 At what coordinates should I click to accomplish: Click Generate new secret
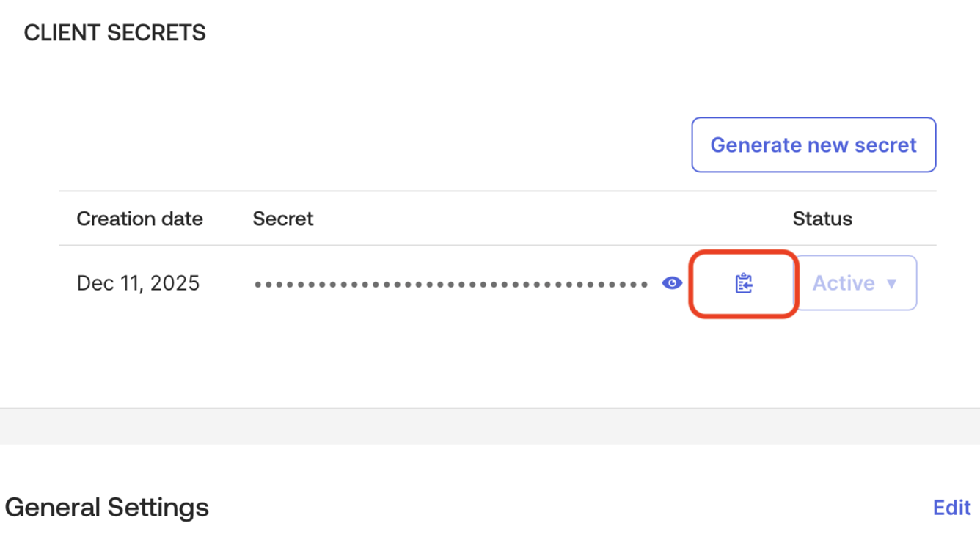813,145
